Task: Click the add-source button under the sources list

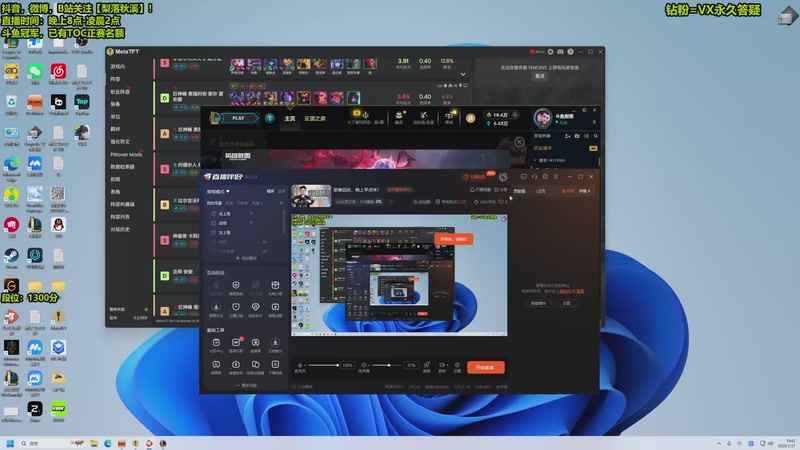Action: [x=246, y=258]
